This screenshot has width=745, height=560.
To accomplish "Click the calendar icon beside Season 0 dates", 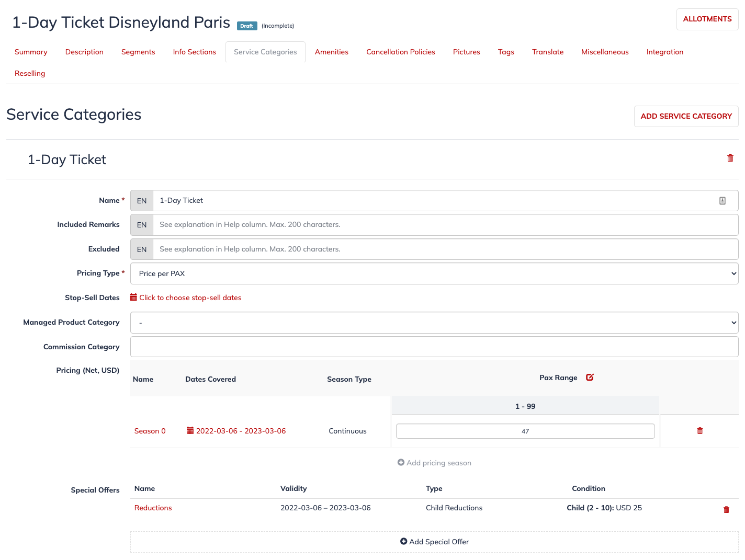I will 190,430.
